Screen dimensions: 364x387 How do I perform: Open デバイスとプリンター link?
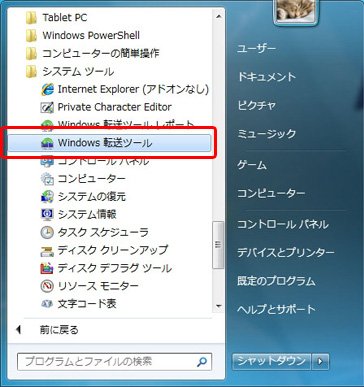(286, 253)
